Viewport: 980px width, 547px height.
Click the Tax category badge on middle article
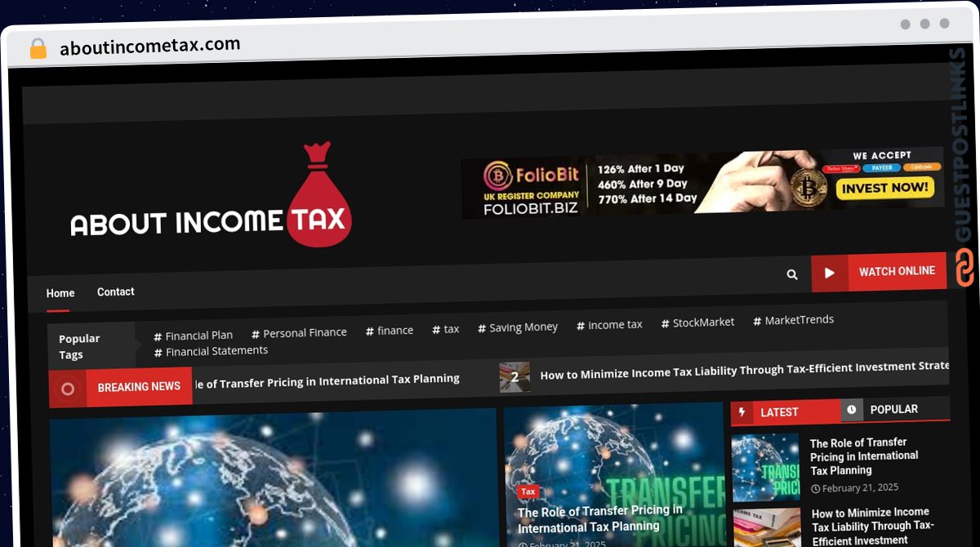pyautogui.click(x=528, y=491)
